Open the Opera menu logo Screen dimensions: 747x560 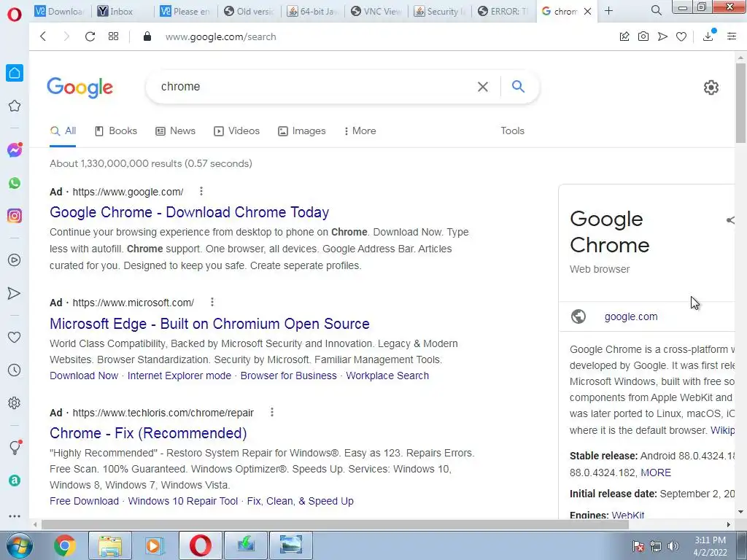(x=15, y=15)
